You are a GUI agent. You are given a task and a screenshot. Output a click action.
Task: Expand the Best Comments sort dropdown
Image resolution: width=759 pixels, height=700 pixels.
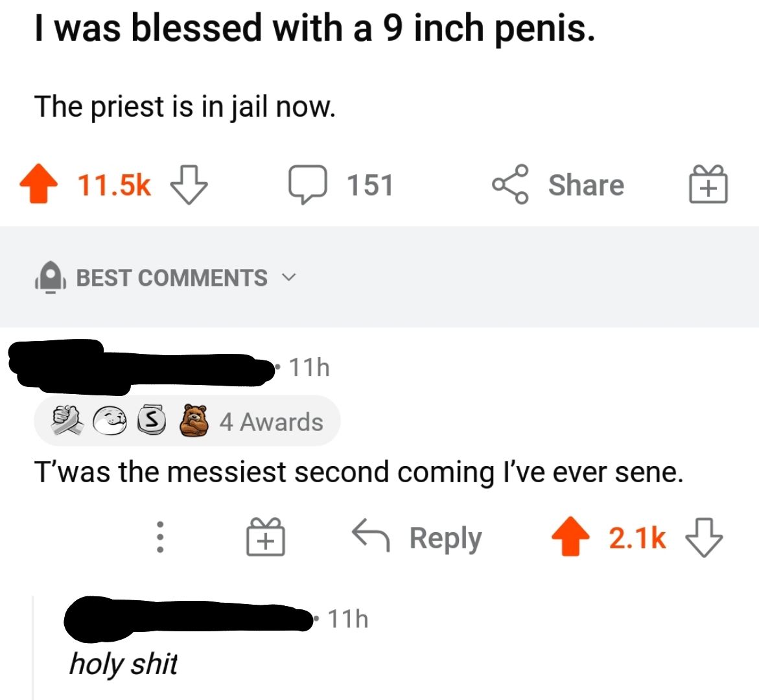(x=288, y=277)
